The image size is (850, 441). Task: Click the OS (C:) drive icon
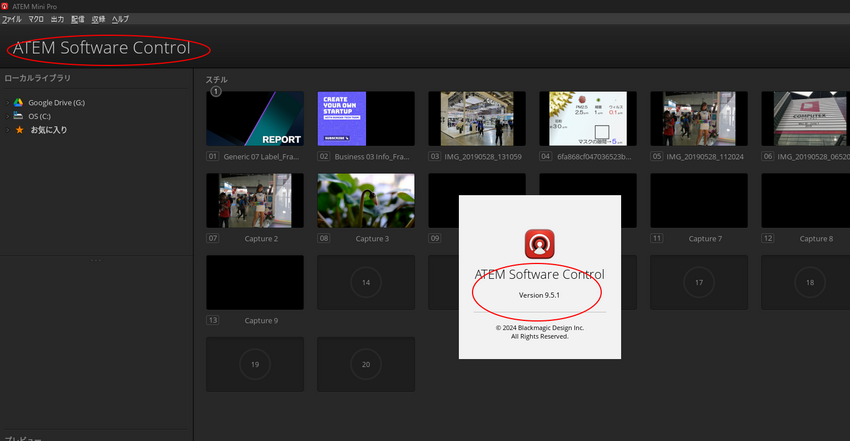(18, 115)
